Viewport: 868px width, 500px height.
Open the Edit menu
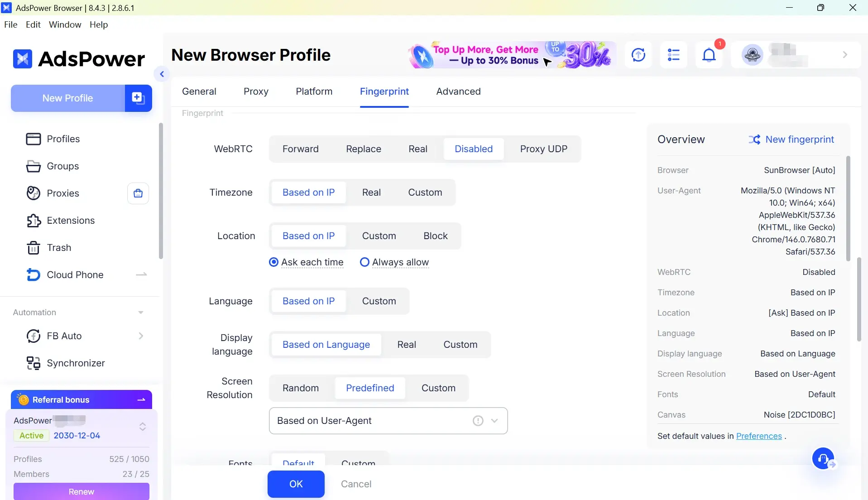pyautogui.click(x=33, y=24)
